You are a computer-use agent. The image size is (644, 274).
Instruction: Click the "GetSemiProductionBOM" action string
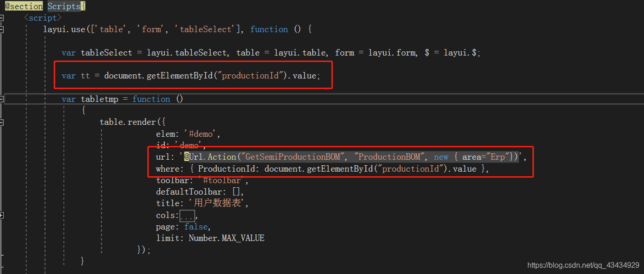coord(293,157)
